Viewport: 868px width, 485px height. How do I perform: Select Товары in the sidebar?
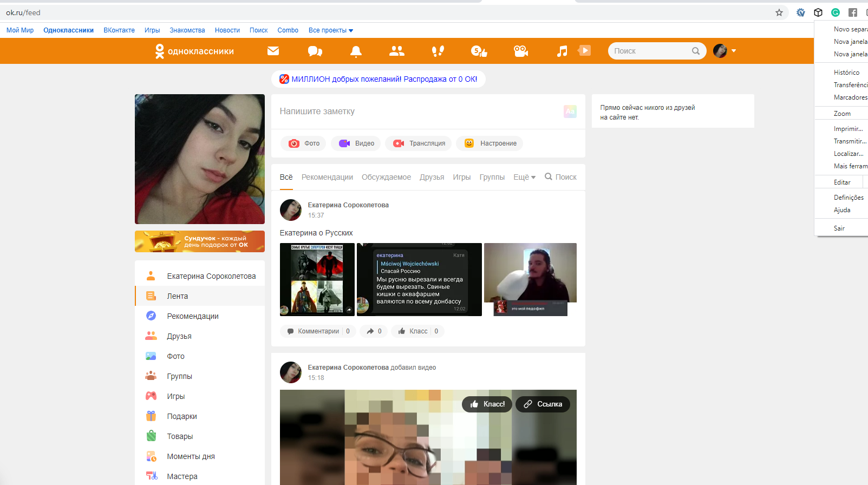(x=200, y=436)
